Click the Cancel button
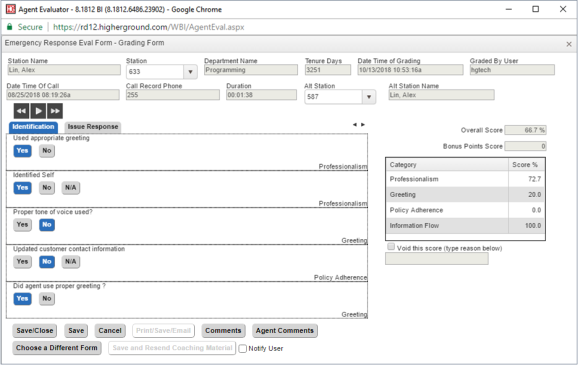578x365 pixels. [110, 331]
